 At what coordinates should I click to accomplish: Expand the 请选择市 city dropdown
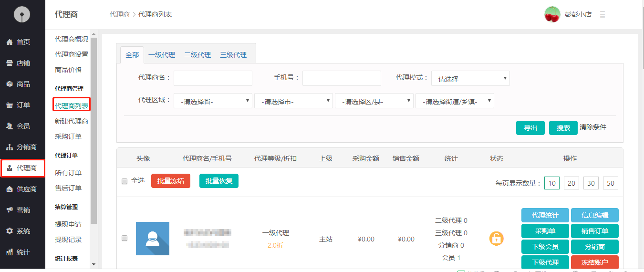point(293,101)
